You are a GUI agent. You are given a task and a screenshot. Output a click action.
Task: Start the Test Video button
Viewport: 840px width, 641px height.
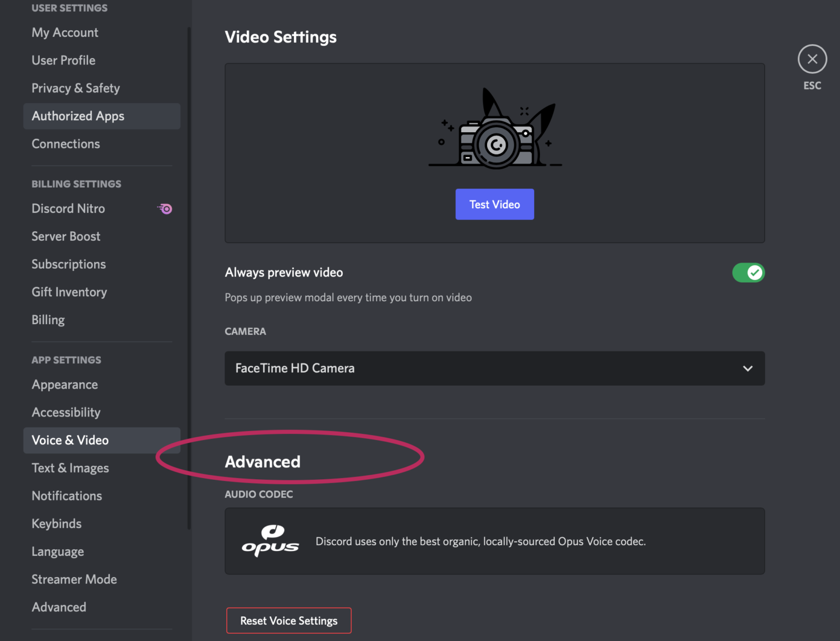494,204
